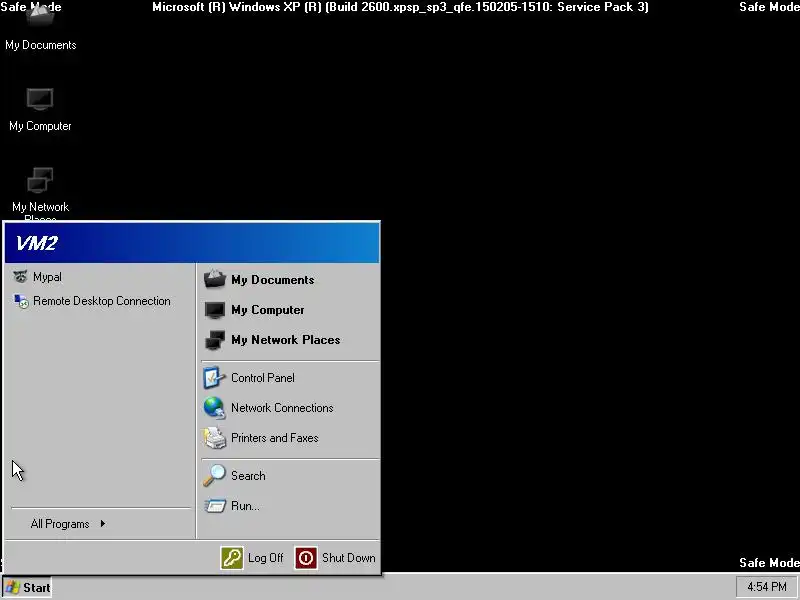Click the Mypal raccoon icon in Start menu
This screenshot has width=800, height=600.
pos(20,277)
